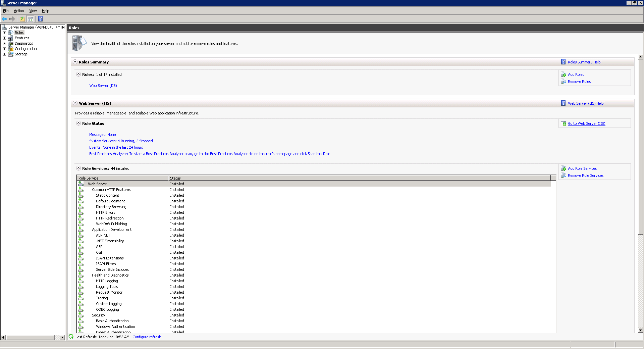Click the Server Manager root node icon
Image resolution: width=644 pixels, height=349 pixels.
4,27
